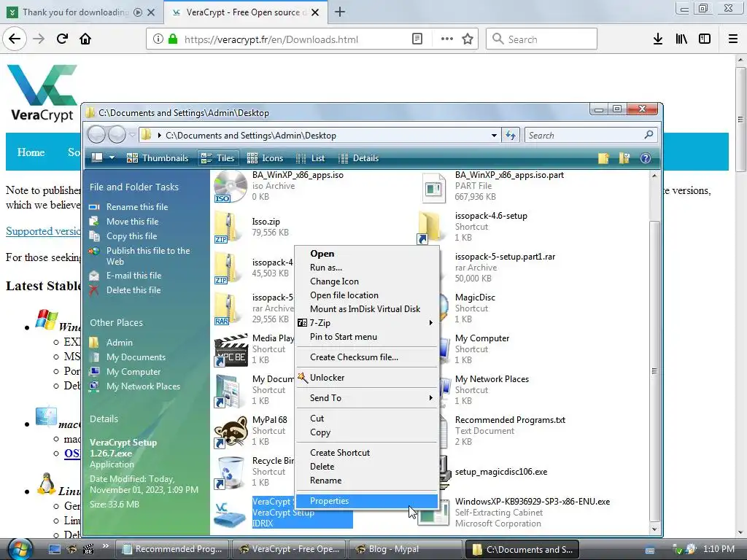
Task: Select Cut in the context menu
Action: coord(366,419)
